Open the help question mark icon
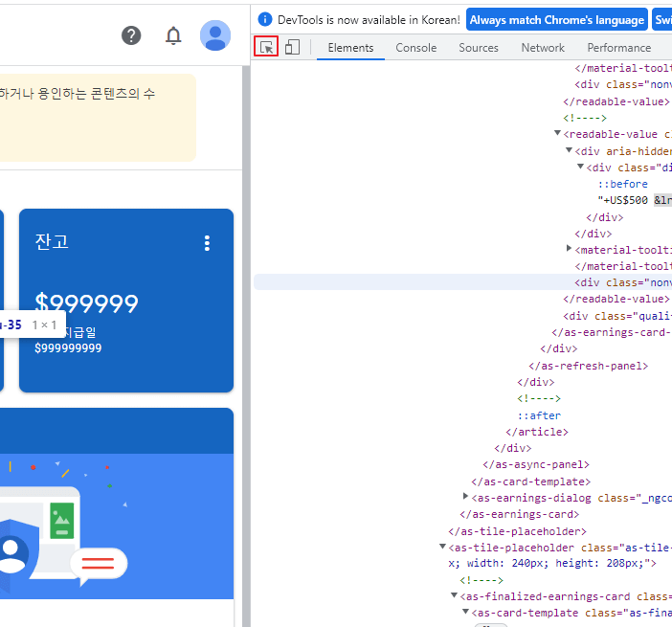This screenshot has width=672, height=627. coord(131,35)
